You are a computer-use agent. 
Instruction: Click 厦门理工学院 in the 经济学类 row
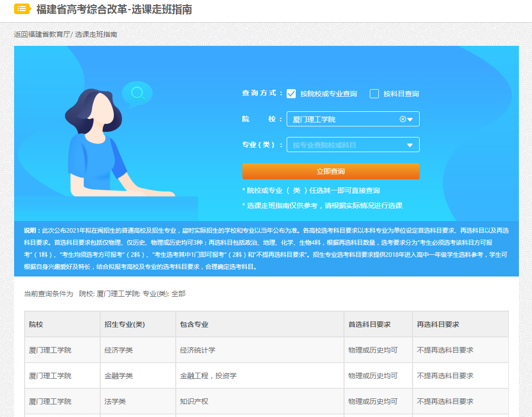(x=50, y=350)
